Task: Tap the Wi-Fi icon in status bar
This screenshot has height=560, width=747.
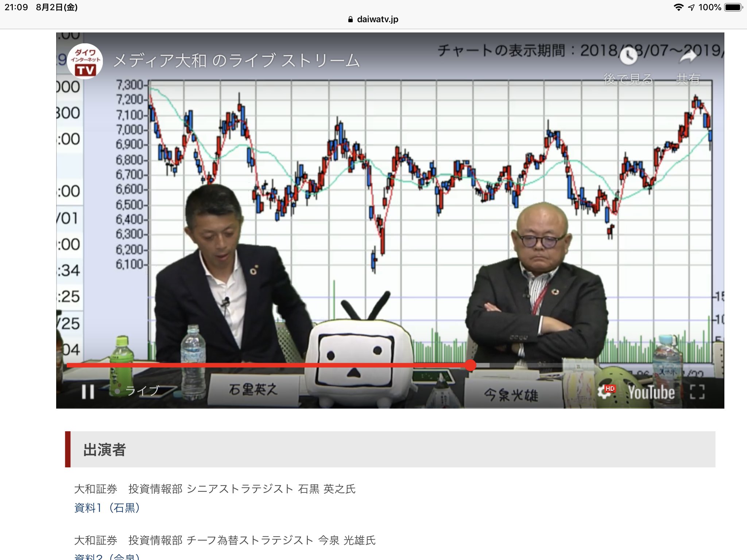Action: pyautogui.click(x=678, y=7)
